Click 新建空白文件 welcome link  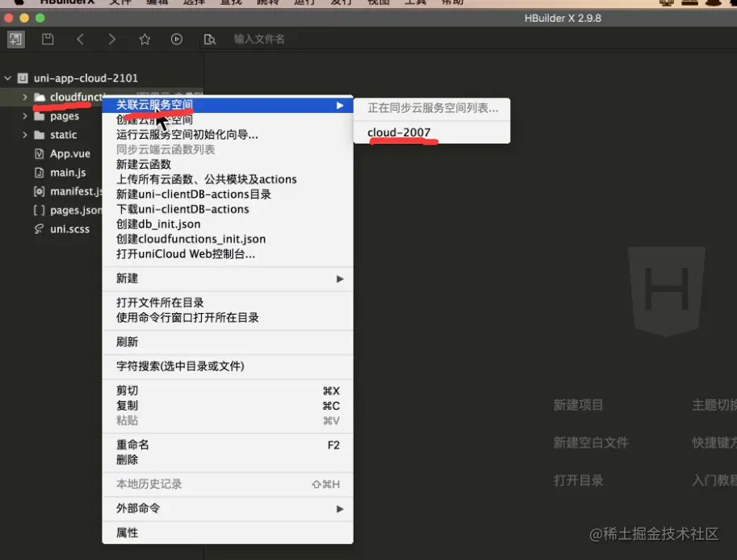[x=591, y=442]
